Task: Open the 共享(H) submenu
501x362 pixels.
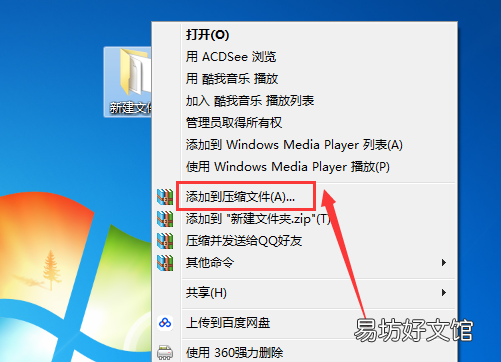Action: tap(304, 293)
